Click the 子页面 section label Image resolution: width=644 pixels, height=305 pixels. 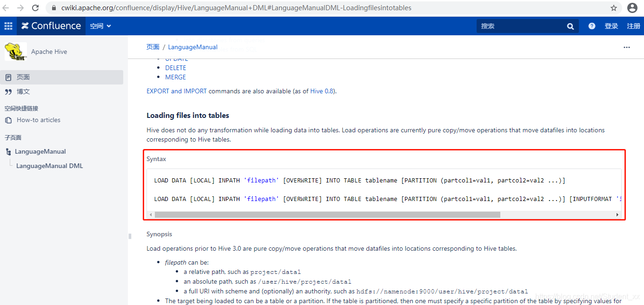point(13,137)
